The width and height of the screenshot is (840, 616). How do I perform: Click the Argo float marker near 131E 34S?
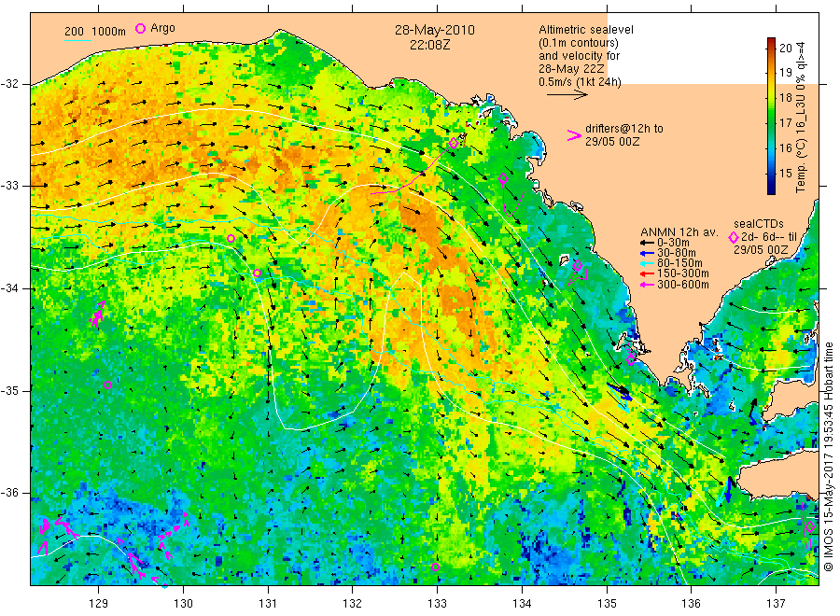click(x=257, y=273)
